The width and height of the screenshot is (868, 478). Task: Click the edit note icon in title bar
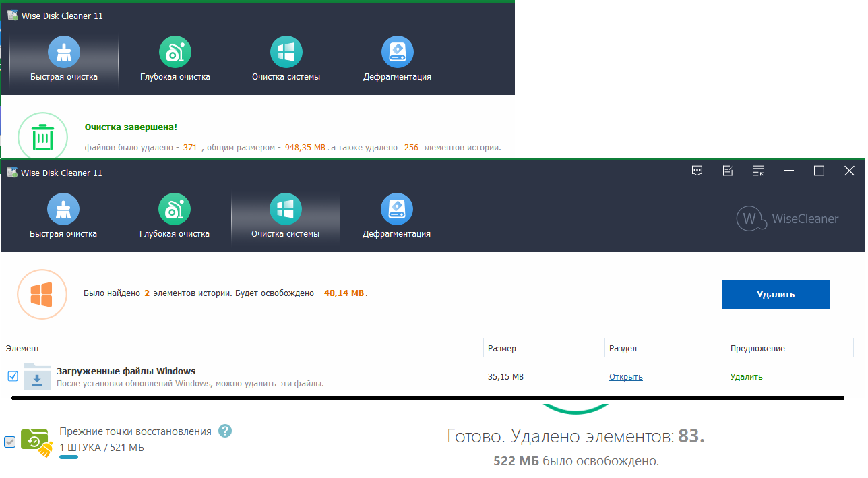(728, 171)
